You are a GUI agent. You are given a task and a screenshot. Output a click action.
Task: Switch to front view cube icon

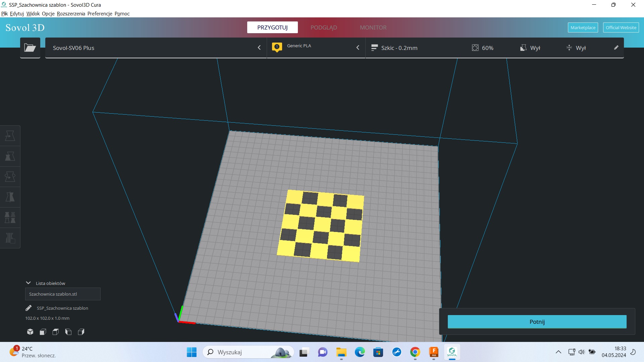[x=43, y=332]
